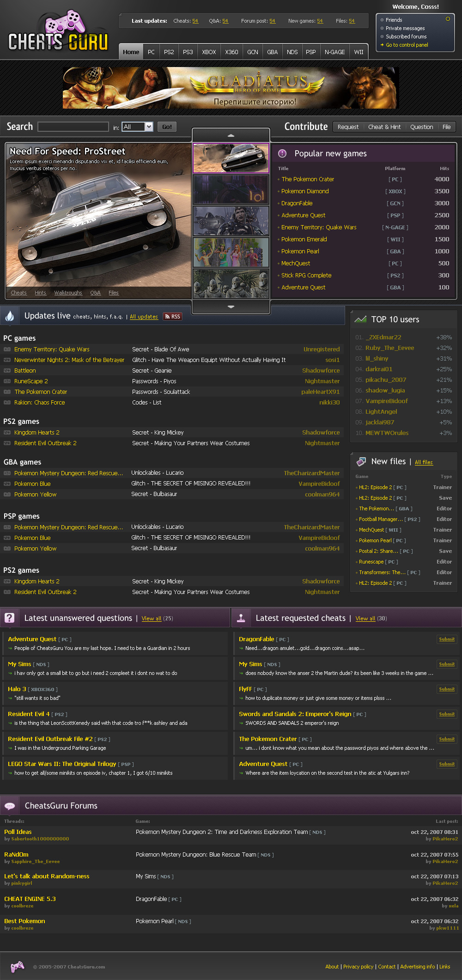Open the NDS platform tab
462x980 pixels.
click(x=292, y=52)
